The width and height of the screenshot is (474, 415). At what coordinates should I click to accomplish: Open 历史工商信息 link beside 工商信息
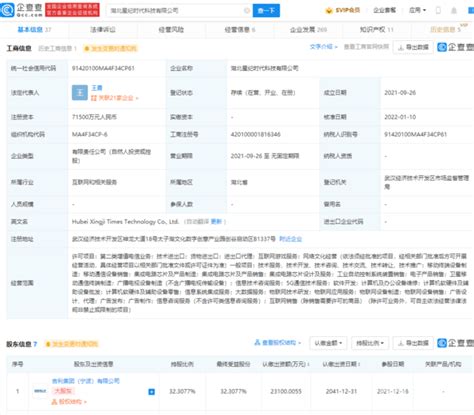click(57, 48)
